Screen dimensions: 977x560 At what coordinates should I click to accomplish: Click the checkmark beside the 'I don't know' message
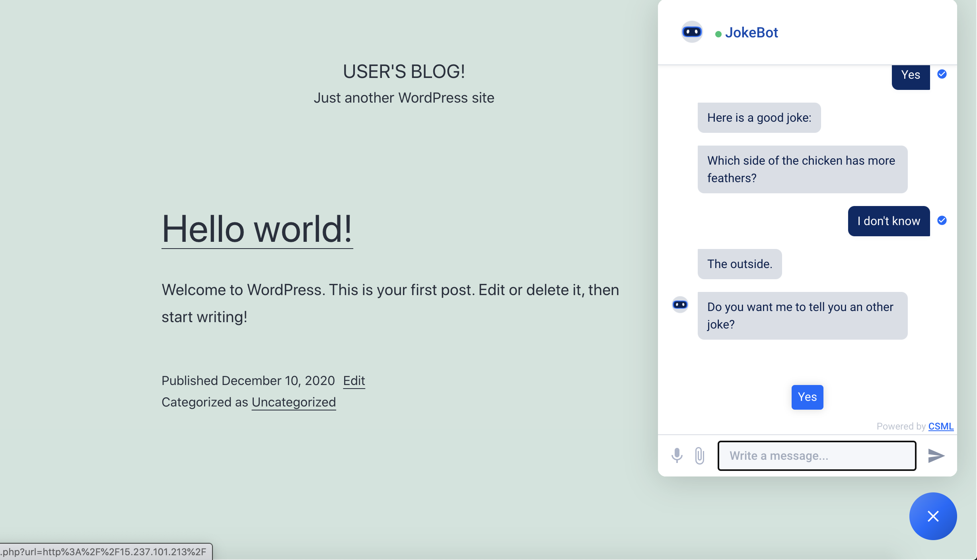[942, 220]
